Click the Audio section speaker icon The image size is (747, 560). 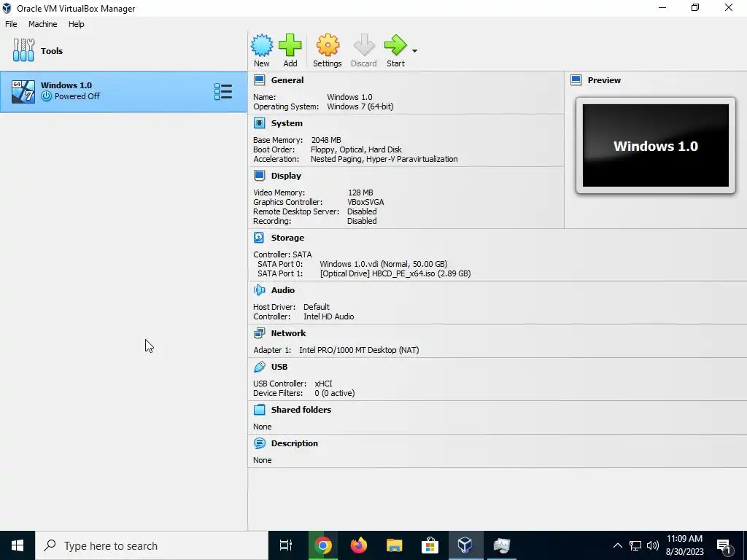click(259, 290)
